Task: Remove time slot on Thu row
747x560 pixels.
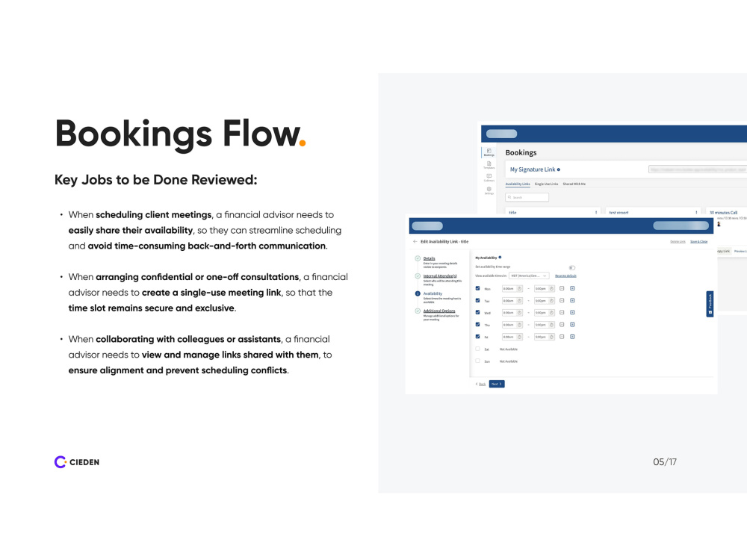Action: coord(562,324)
